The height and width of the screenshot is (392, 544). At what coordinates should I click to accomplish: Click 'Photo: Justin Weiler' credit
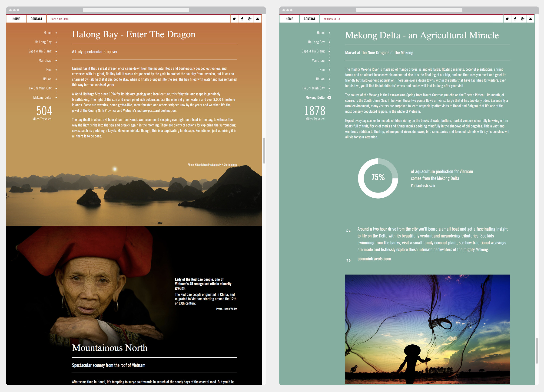[x=226, y=309]
